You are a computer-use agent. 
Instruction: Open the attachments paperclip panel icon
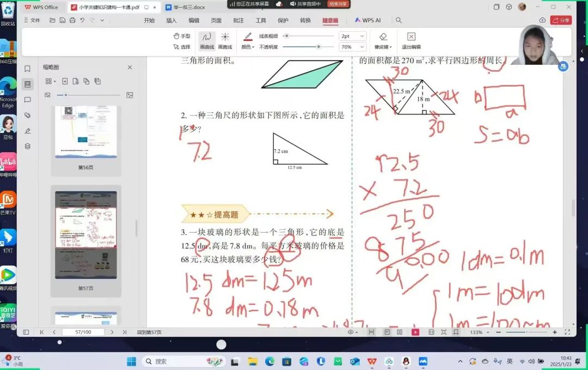[27, 115]
